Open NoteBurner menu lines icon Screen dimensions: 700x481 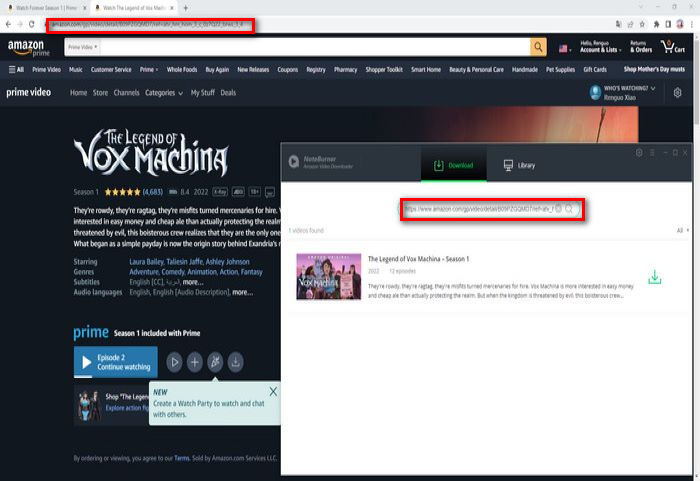652,153
